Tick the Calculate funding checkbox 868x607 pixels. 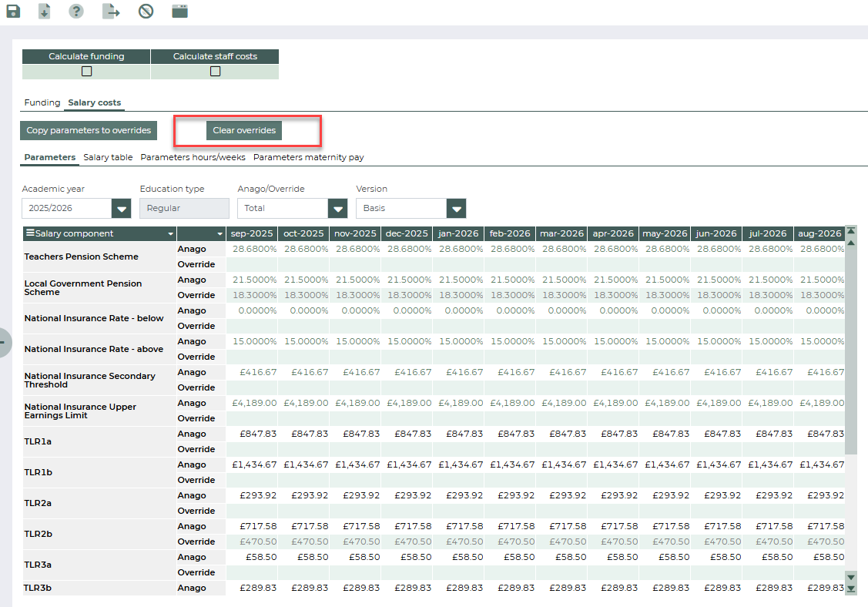click(86, 72)
